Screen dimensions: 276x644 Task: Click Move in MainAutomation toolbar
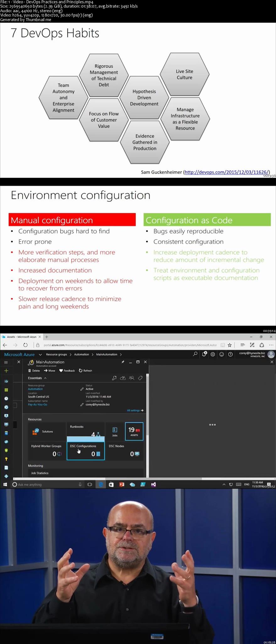(x=50, y=370)
